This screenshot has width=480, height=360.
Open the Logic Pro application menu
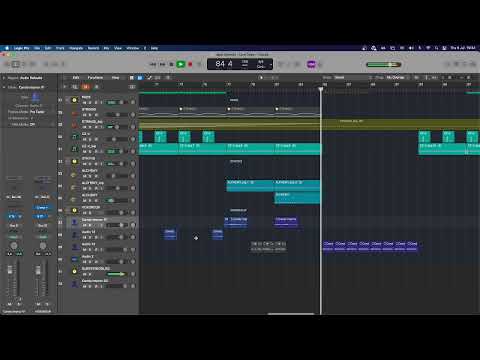click(x=22, y=48)
